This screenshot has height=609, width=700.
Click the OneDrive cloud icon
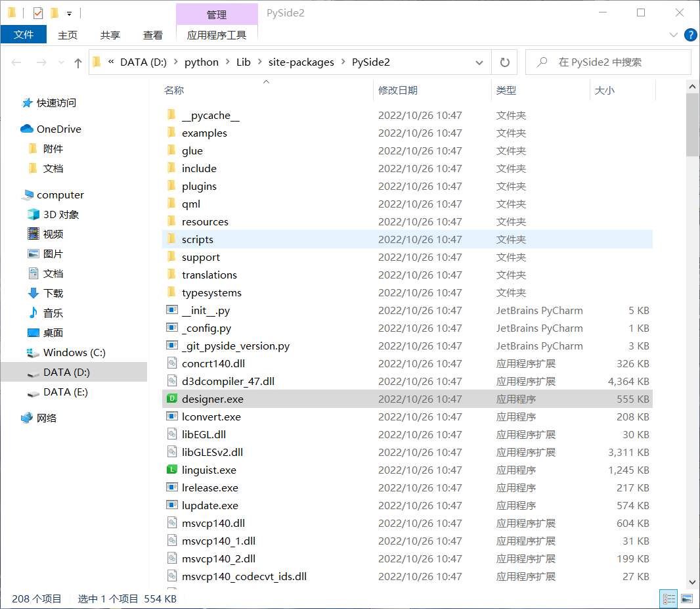(x=27, y=129)
